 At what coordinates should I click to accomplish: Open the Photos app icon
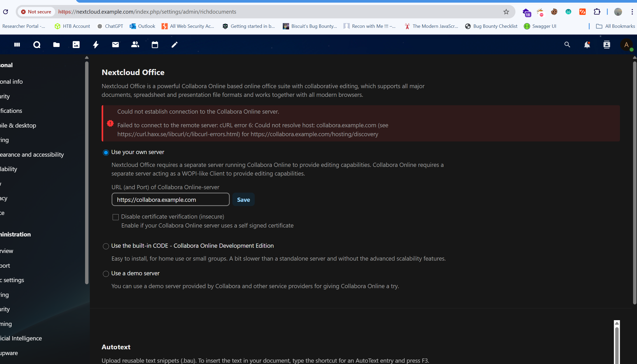point(76,45)
